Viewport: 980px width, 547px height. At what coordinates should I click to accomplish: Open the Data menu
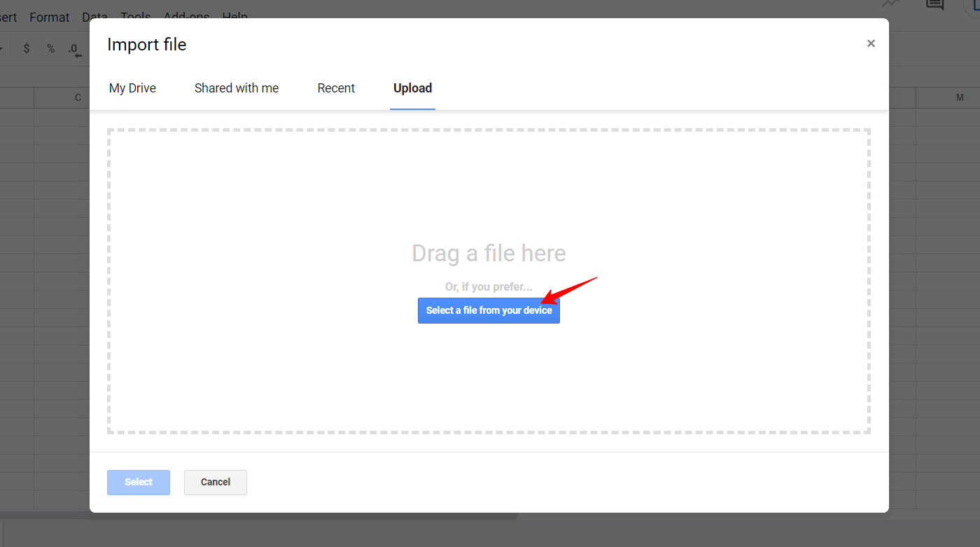tap(94, 17)
